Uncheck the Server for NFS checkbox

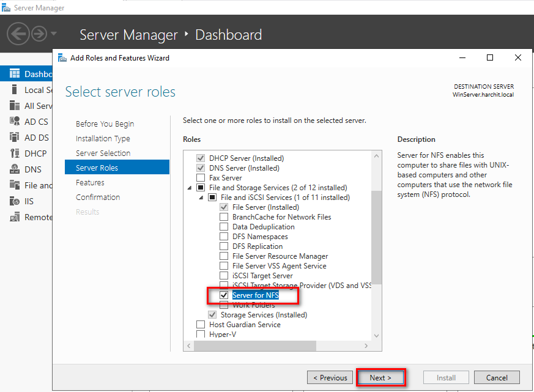point(224,295)
